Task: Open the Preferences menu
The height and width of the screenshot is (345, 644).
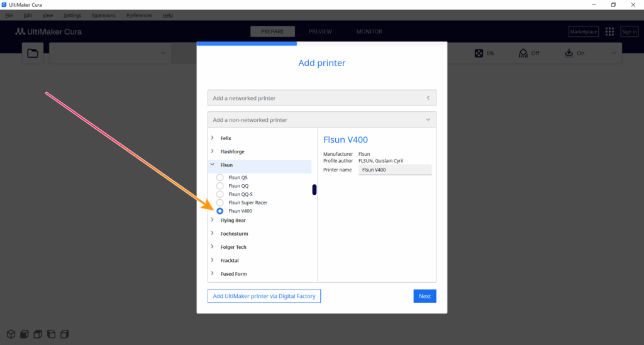Action: (139, 15)
